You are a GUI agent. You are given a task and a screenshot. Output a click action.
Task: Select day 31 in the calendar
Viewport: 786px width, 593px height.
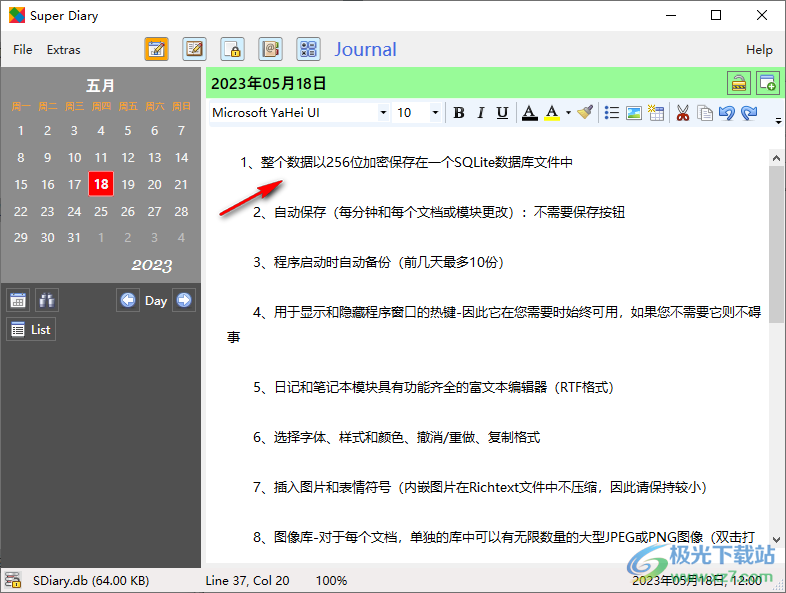click(x=74, y=238)
